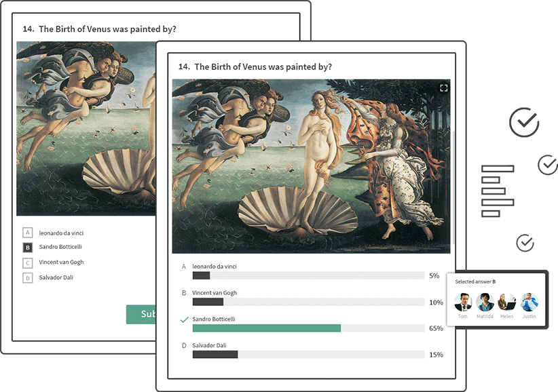Click the question 14 title in front card
Screen dimensions: 558x392
click(255, 67)
